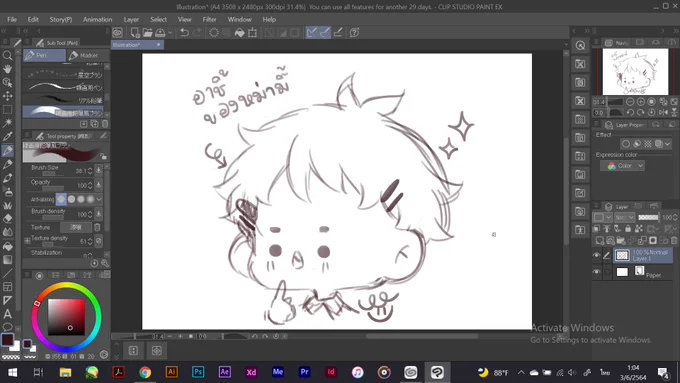Open the blending mode Normal dropdown

click(x=625, y=217)
